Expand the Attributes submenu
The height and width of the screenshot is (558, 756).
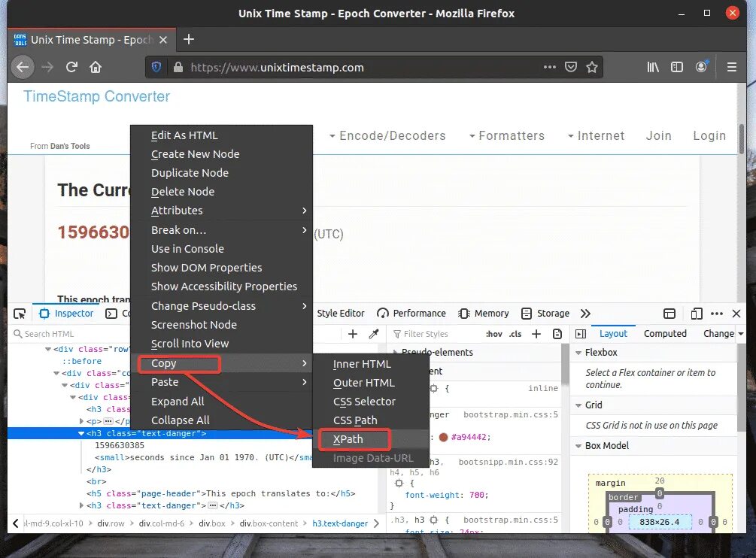[x=222, y=211]
